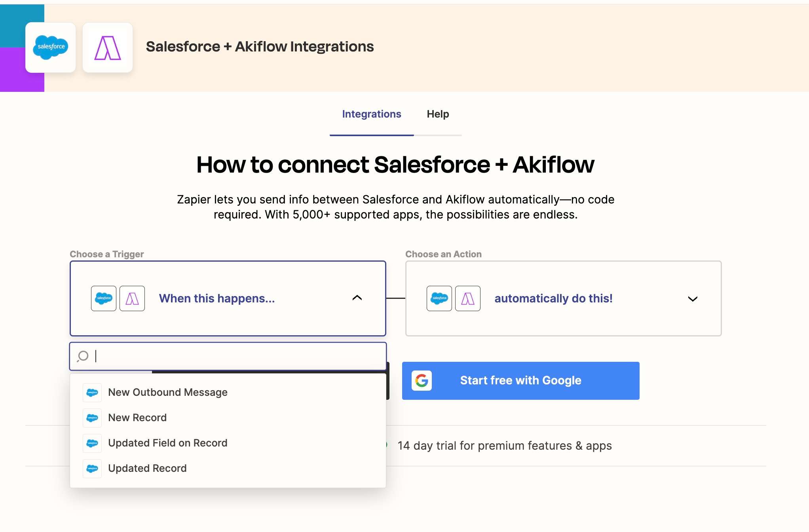Screen dimensions: 809x532
Task: Click the Google logo on the sign-up button
Action: 422,381
